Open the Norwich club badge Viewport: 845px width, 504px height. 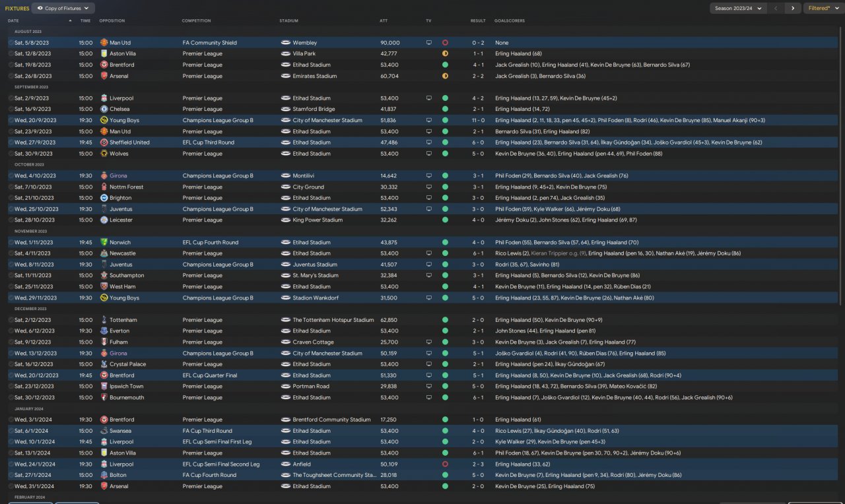tap(104, 242)
